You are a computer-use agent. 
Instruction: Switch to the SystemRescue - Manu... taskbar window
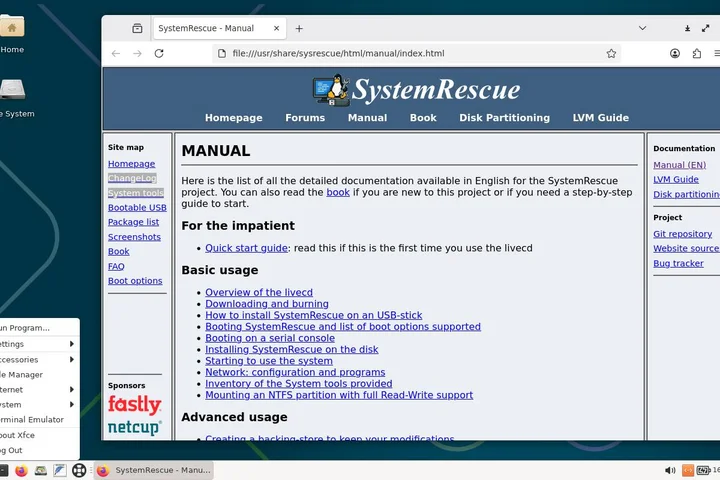click(153, 470)
